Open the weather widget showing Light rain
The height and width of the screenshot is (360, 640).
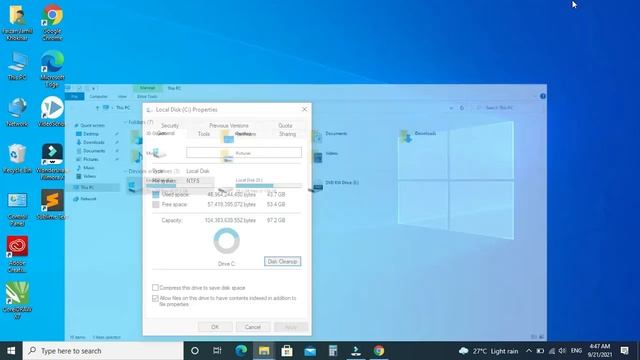tap(489, 351)
